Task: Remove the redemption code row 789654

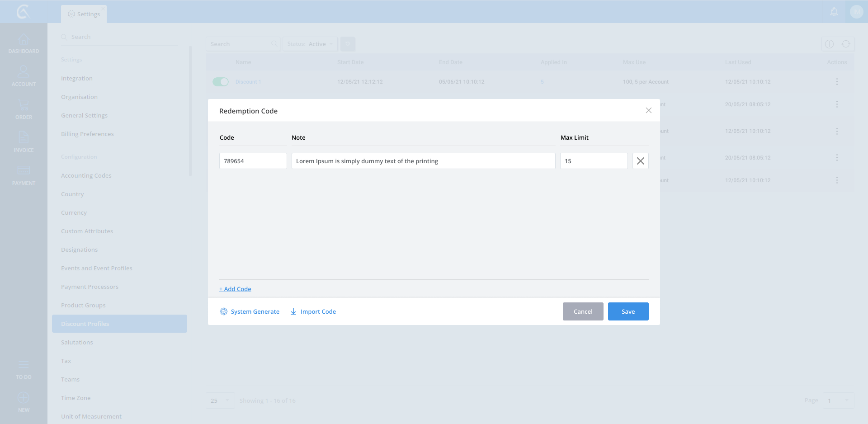Action: 640,161
